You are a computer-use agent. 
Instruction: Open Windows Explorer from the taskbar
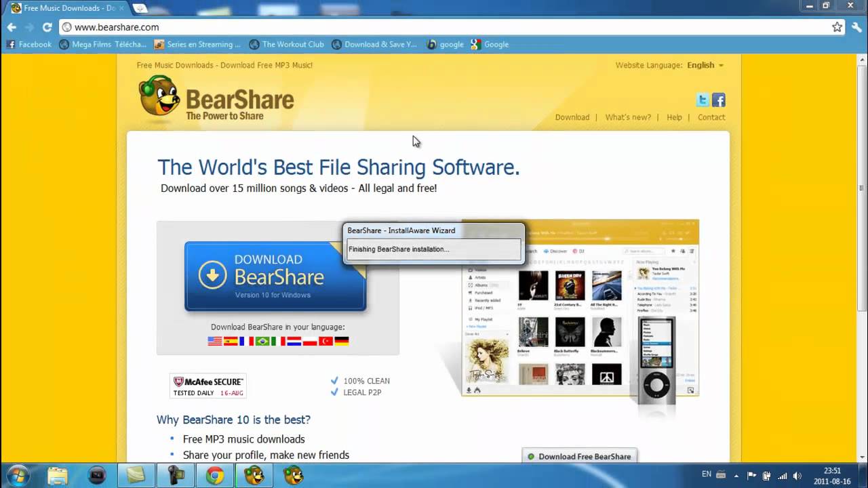[x=58, y=475]
